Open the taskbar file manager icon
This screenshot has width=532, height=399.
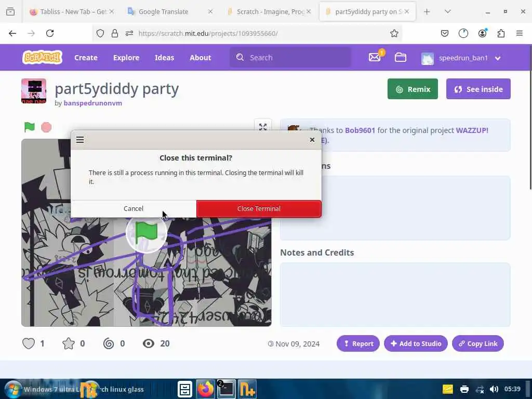pos(185,389)
